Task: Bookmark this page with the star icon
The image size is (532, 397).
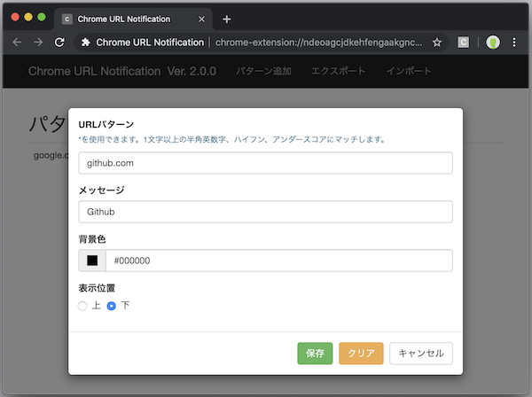Action: 437,43
